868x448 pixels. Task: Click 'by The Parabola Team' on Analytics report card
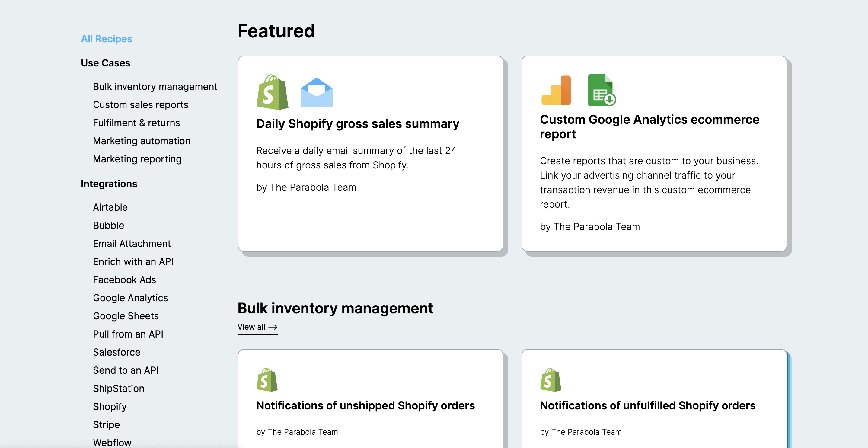click(590, 227)
